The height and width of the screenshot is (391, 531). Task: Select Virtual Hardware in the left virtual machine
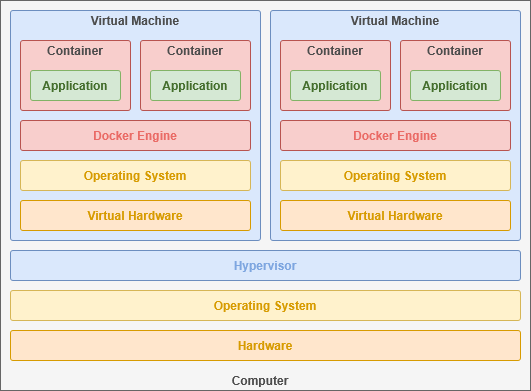[135, 215]
